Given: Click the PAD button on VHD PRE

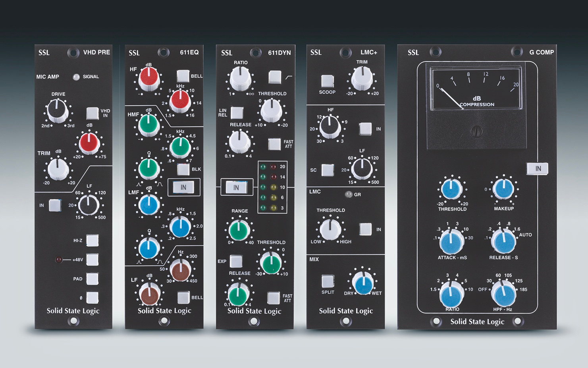Looking at the screenshot, I should pyautogui.click(x=93, y=279).
